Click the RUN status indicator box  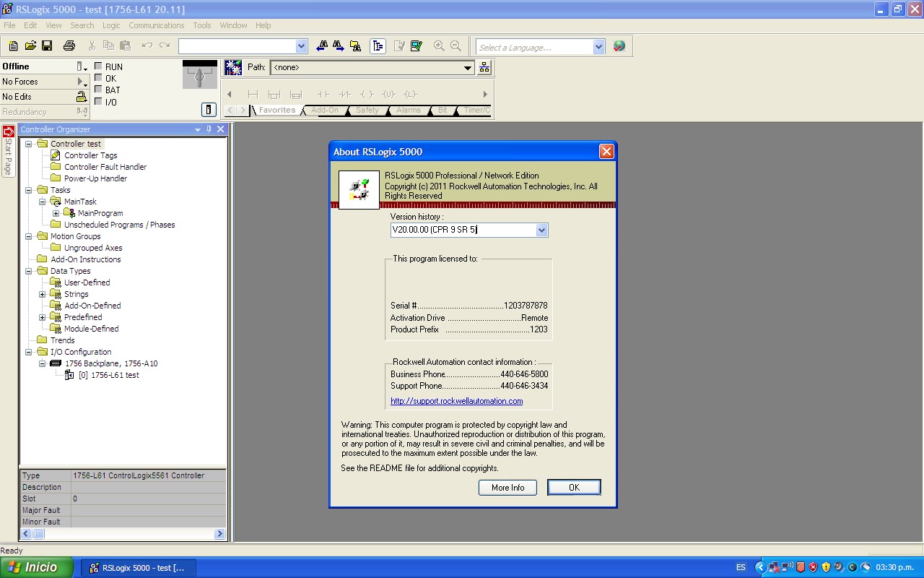tap(98, 66)
